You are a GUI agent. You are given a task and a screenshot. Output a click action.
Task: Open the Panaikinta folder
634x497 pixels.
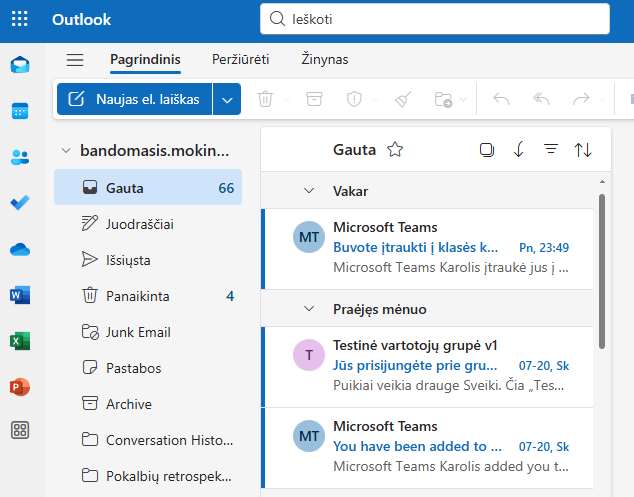click(148, 296)
